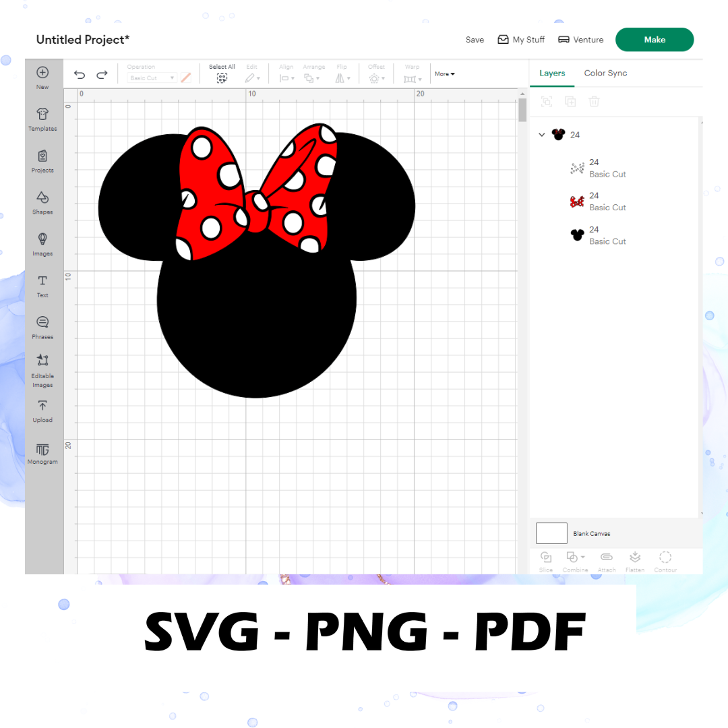Open the Images library
728x728 pixels.
click(42, 245)
